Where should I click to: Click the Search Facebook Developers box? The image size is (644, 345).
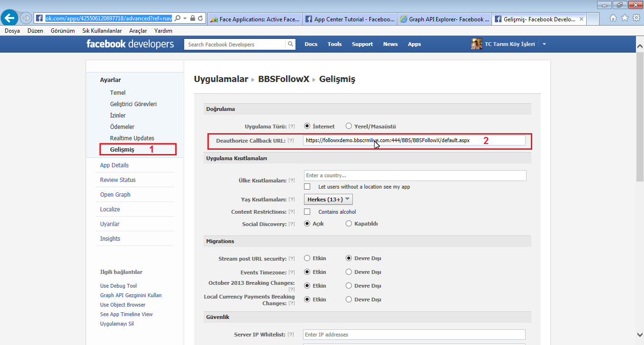coord(235,44)
